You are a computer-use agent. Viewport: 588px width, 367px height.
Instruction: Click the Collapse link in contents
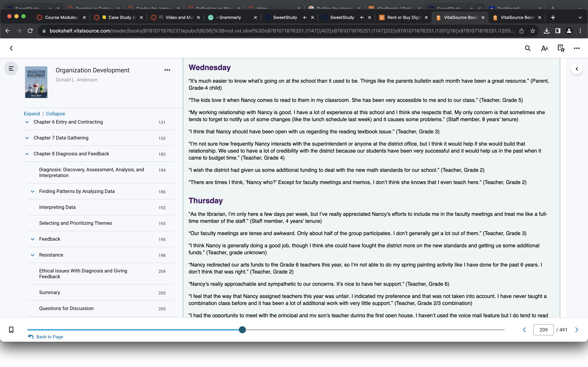coord(55,114)
